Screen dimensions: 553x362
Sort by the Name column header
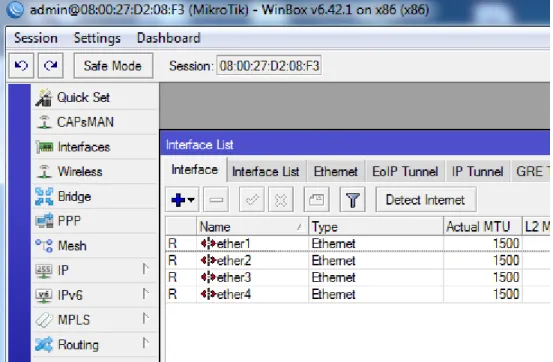tap(252, 227)
